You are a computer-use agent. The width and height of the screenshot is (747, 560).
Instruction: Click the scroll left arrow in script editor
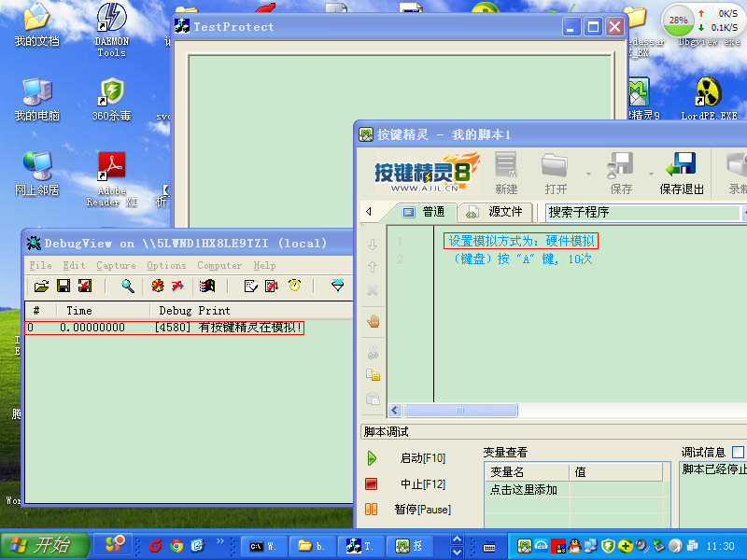pos(395,410)
